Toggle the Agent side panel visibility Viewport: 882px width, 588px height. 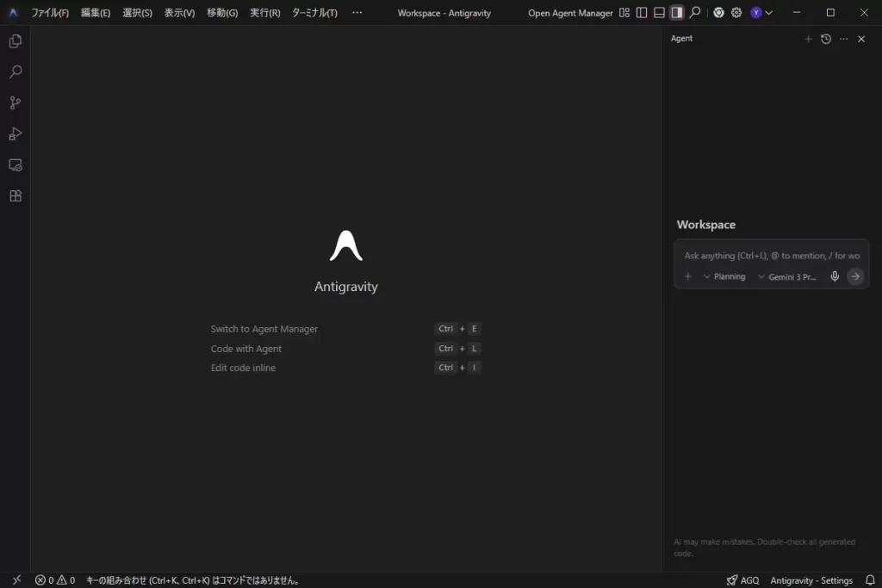677,12
